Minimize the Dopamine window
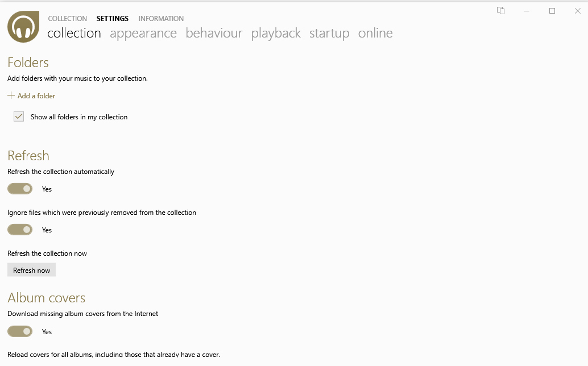Image resolution: width=588 pixels, height=366 pixels. point(527,11)
